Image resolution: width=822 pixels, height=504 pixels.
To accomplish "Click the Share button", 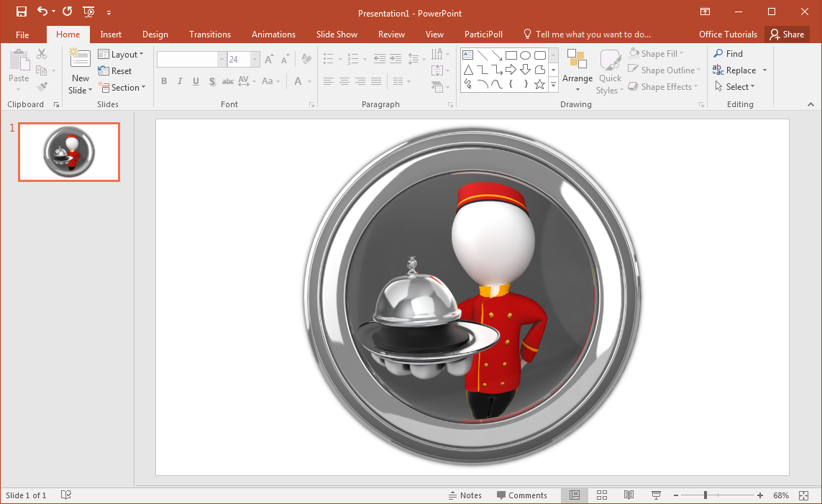I will pos(786,35).
